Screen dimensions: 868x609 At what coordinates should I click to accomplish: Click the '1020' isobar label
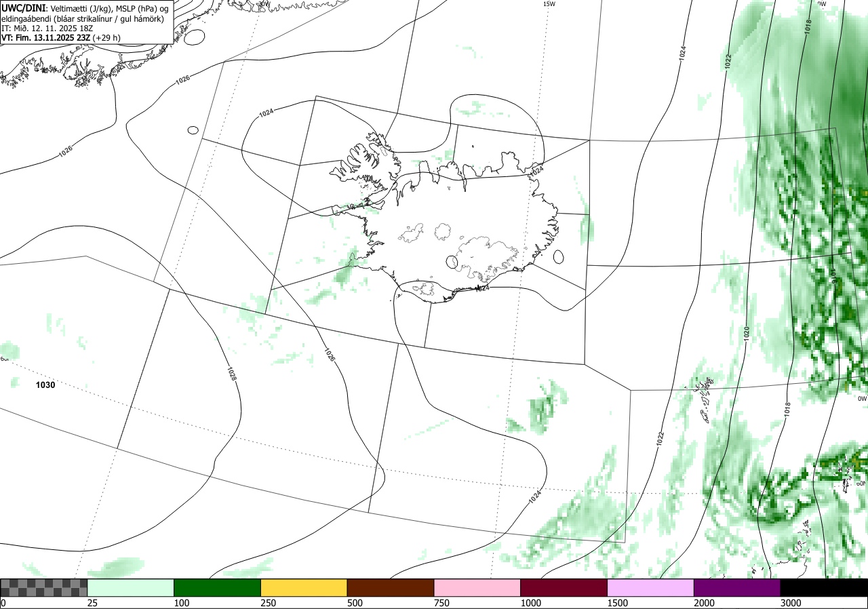tap(746, 333)
